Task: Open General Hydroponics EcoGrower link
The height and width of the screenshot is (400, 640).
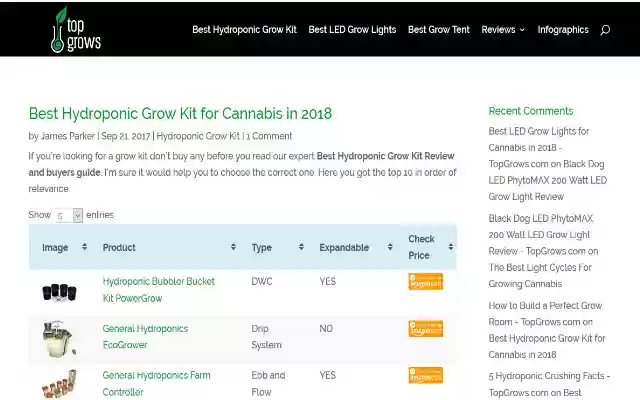Action: pos(145,336)
